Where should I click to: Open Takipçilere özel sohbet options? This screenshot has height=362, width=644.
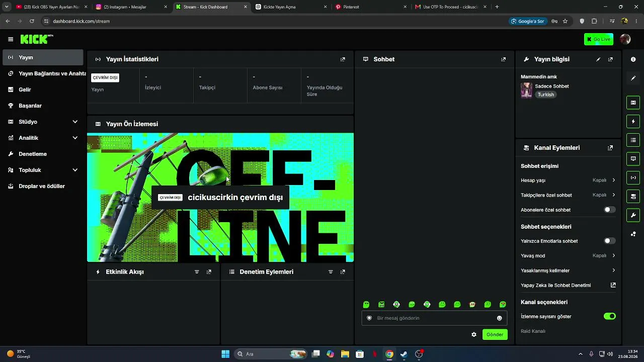click(568, 195)
